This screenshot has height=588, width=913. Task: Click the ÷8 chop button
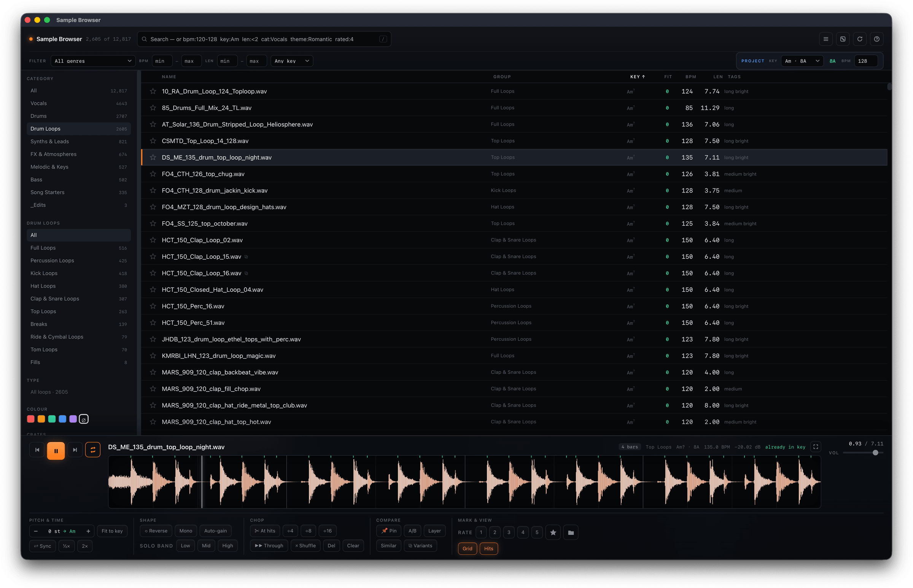click(308, 531)
